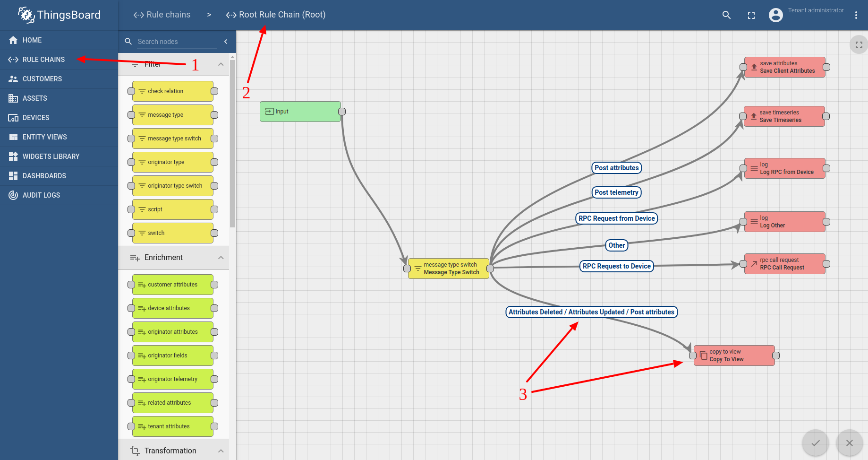Click the node library vertical scrollbar
This screenshot has height=460, width=868.
[x=232, y=142]
